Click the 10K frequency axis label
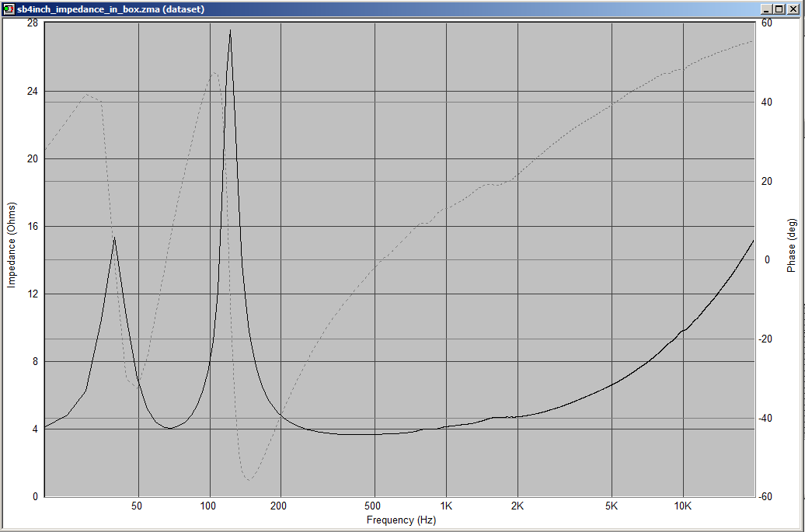805x532 pixels. [683, 506]
